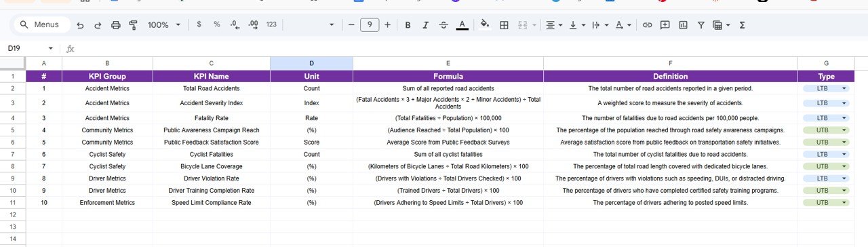This screenshot has width=868, height=247.
Task: Increase decimal places icon
Action: pos(254,24)
